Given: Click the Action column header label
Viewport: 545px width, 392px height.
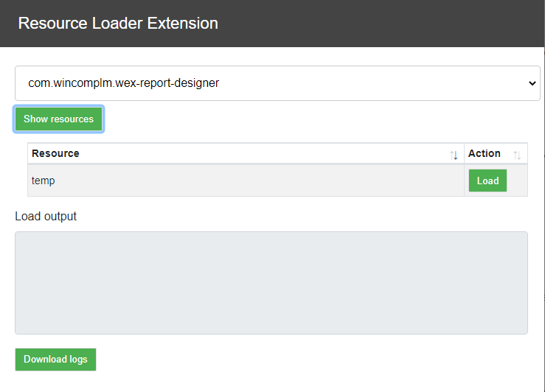Looking at the screenshot, I should point(485,153).
